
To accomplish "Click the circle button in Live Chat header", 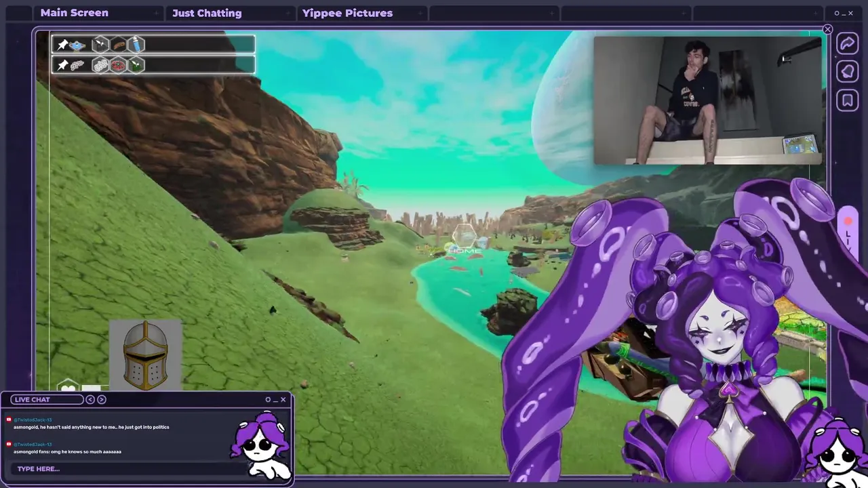I will point(268,399).
